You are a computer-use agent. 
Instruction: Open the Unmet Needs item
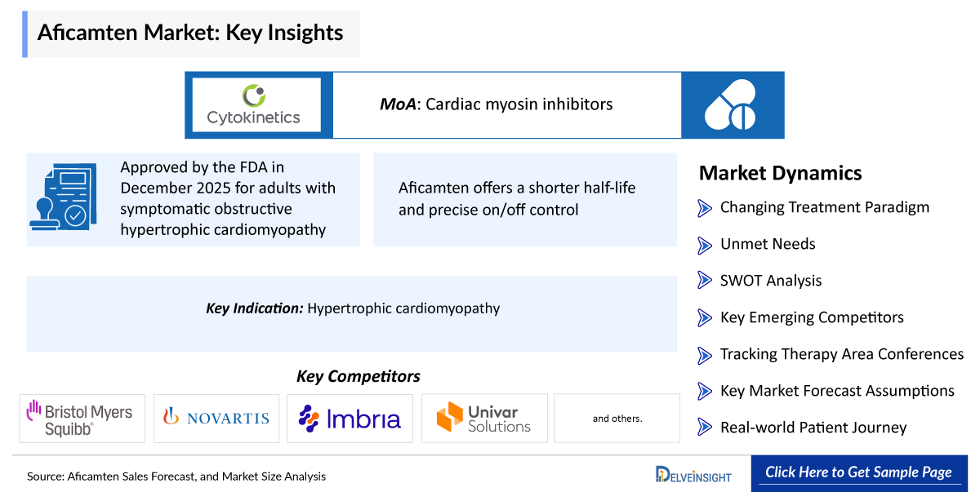pos(767,244)
